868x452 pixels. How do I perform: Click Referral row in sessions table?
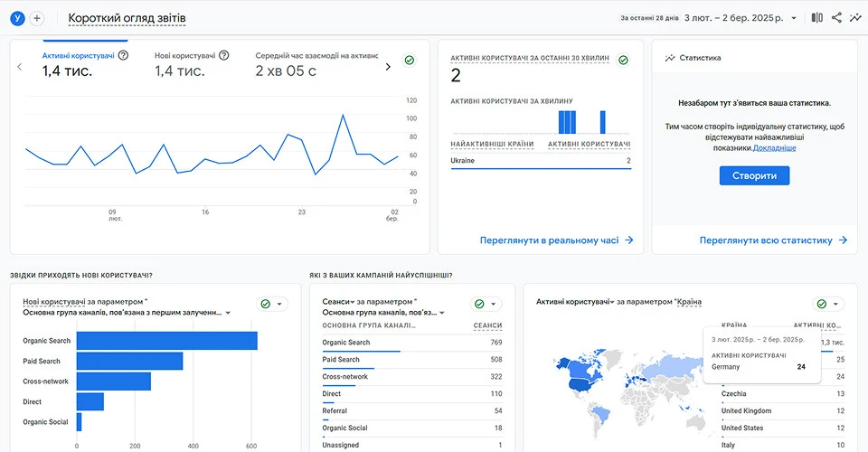coord(412,411)
